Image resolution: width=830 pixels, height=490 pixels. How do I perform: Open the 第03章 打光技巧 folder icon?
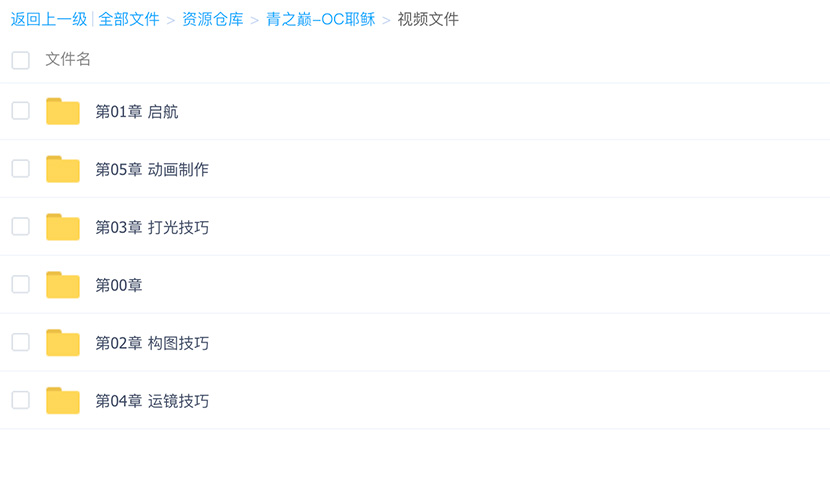(x=62, y=227)
